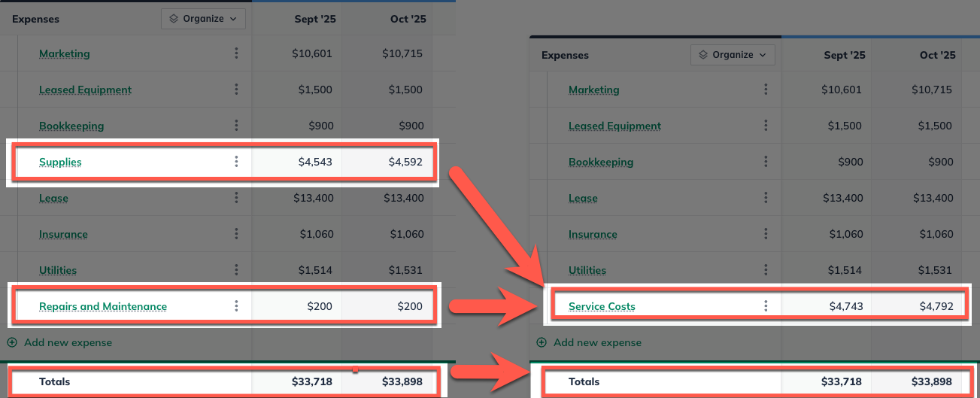Image resolution: width=980 pixels, height=398 pixels.
Task: Click the Bookkeeping link directly above Supplies
Action: coord(71,126)
